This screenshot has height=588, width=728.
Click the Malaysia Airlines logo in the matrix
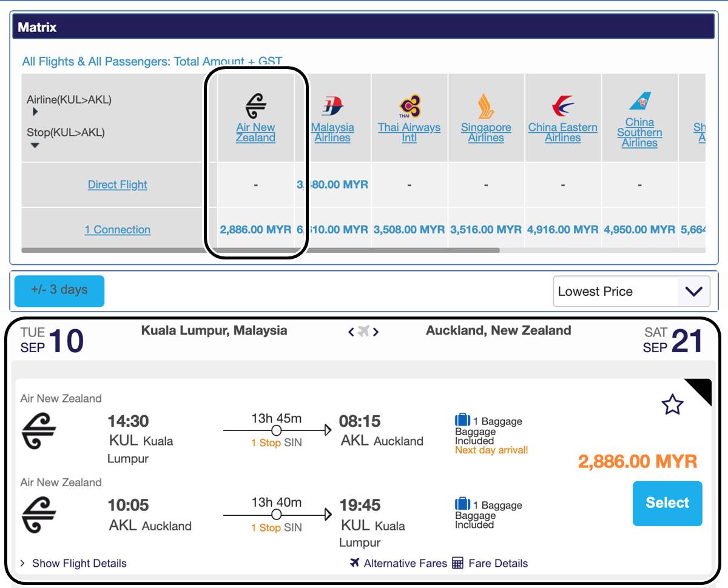332,107
